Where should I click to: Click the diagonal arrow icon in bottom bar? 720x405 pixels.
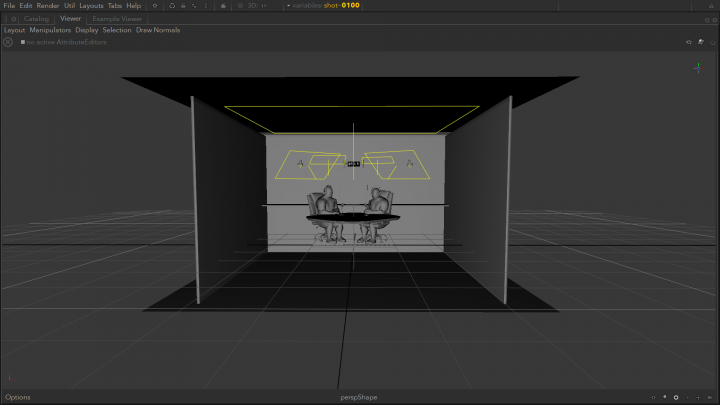[687, 397]
